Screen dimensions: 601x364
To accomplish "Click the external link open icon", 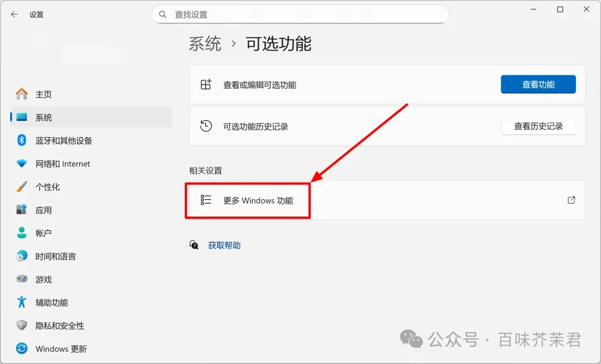I will [x=571, y=200].
